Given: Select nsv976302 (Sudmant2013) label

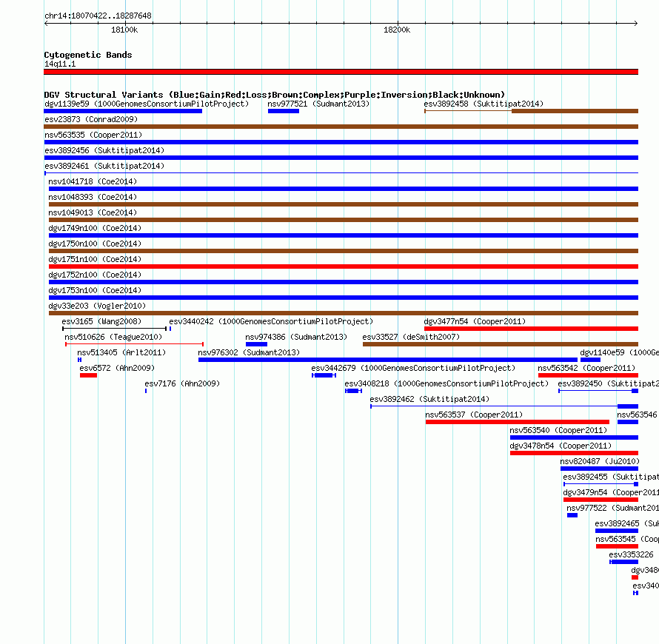Looking at the screenshot, I should tap(249, 352).
